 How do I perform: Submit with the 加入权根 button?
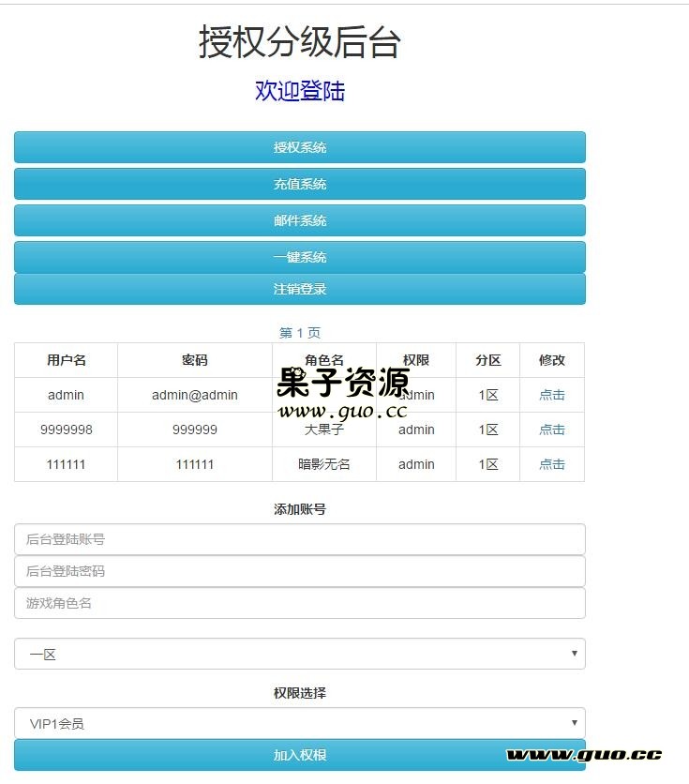[300, 755]
